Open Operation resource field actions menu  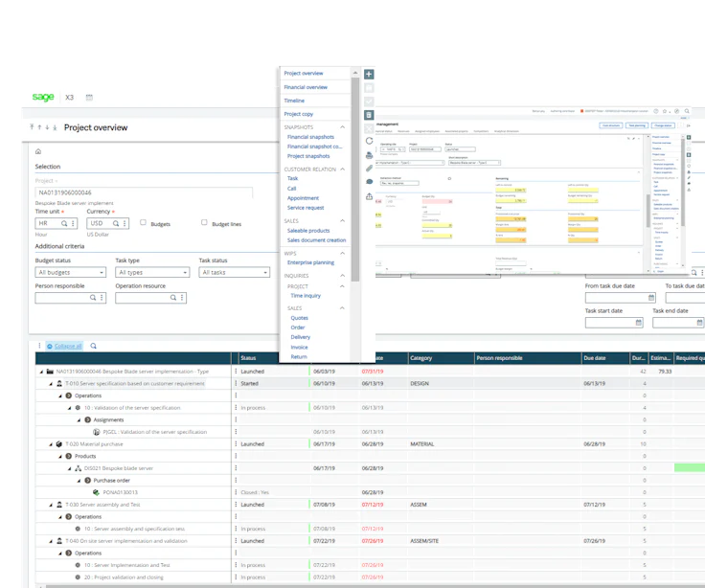(x=182, y=298)
